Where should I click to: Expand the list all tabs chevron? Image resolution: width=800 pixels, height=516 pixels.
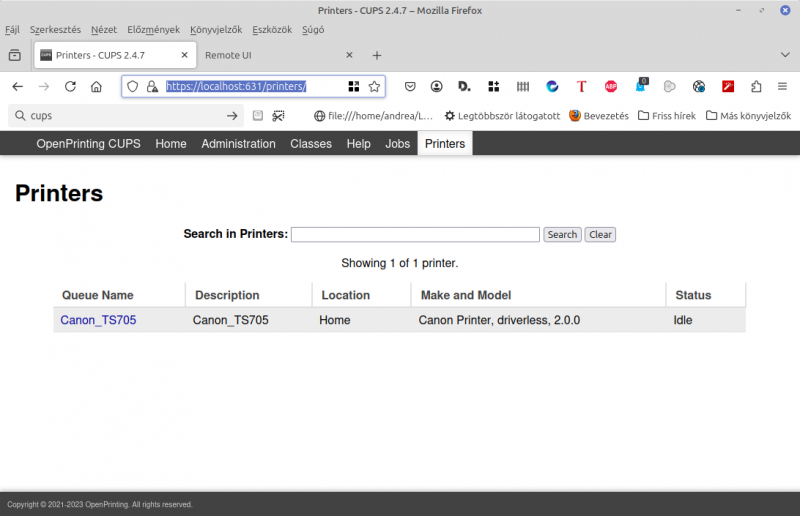[x=785, y=55]
